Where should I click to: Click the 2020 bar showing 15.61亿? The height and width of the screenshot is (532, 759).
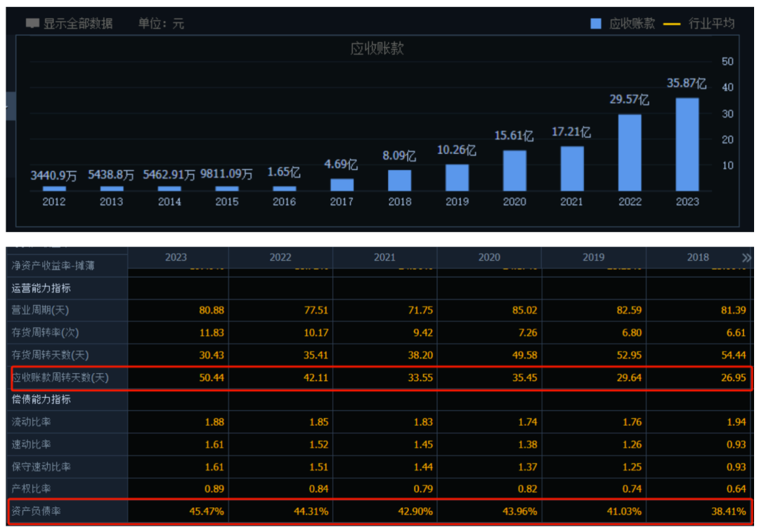click(x=514, y=171)
